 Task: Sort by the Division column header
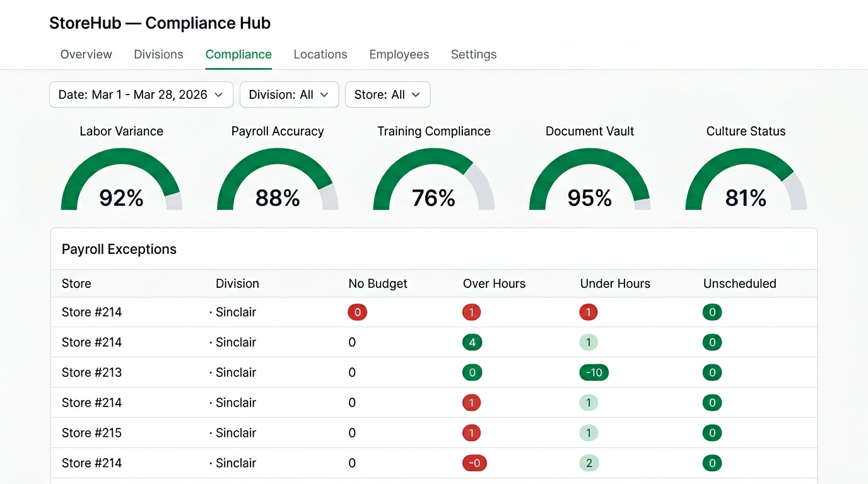click(237, 284)
